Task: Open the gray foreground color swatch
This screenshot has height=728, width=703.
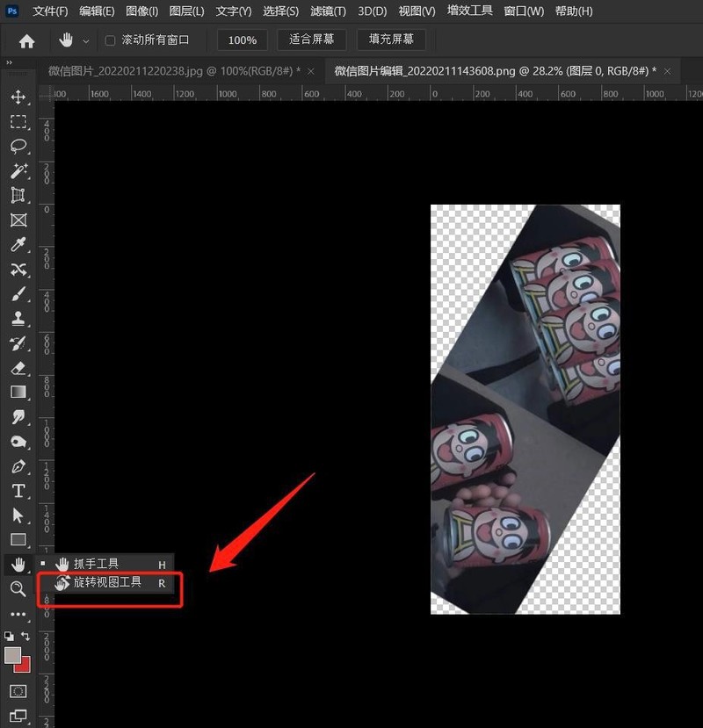Action: (13, 655)
